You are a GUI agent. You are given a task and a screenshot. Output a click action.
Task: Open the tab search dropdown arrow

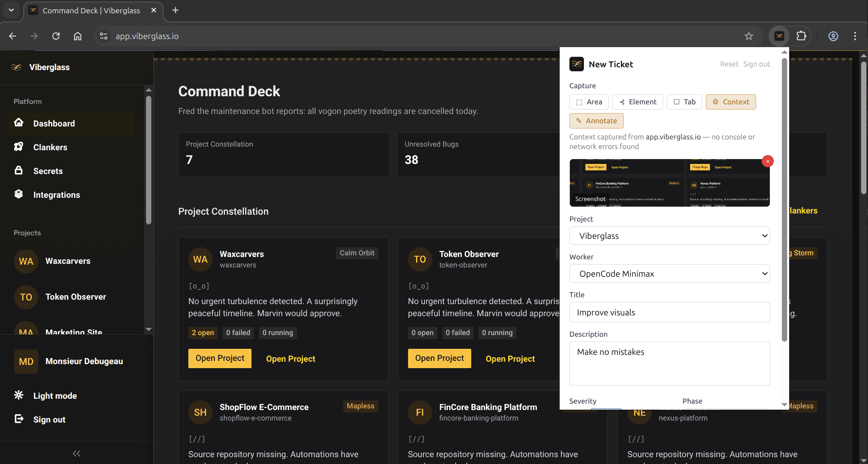(11, 10)
